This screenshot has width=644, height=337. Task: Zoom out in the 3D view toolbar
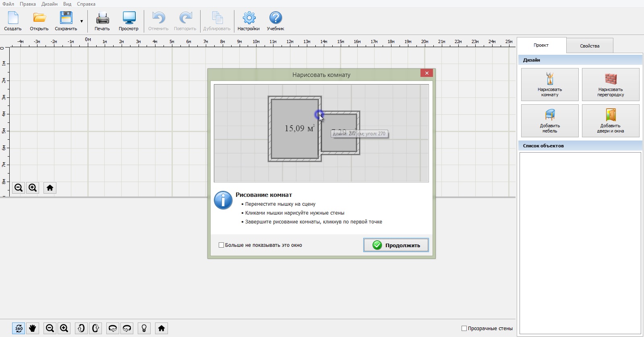click(x=50, y=328)
